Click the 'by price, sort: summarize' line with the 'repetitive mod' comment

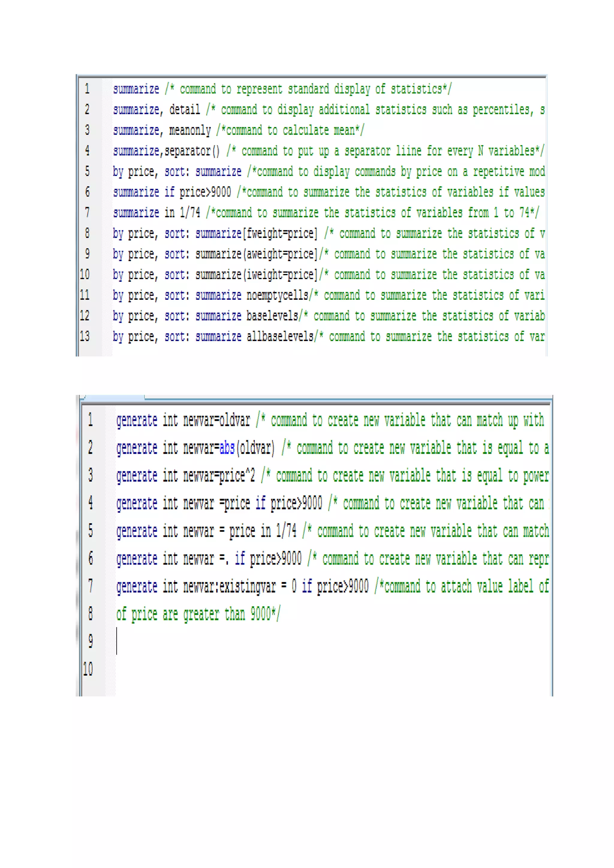tap(329, 172)
